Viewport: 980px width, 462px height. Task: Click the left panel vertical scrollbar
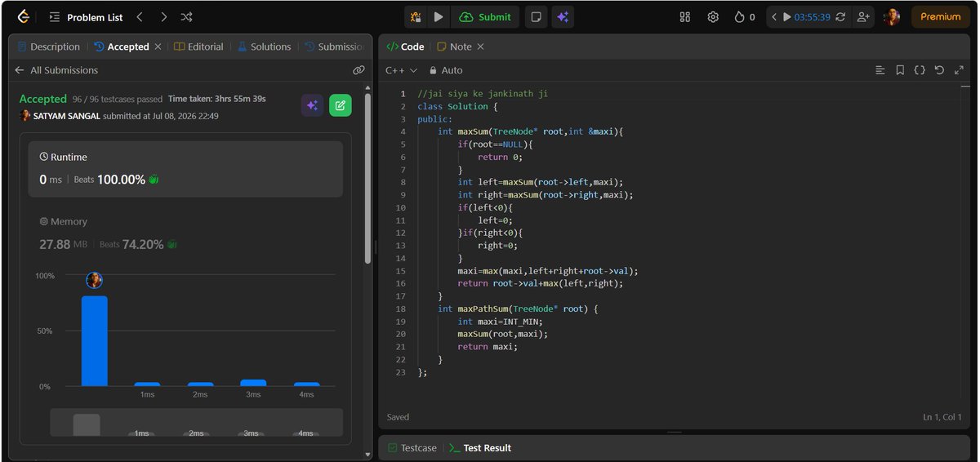[367, 180]
